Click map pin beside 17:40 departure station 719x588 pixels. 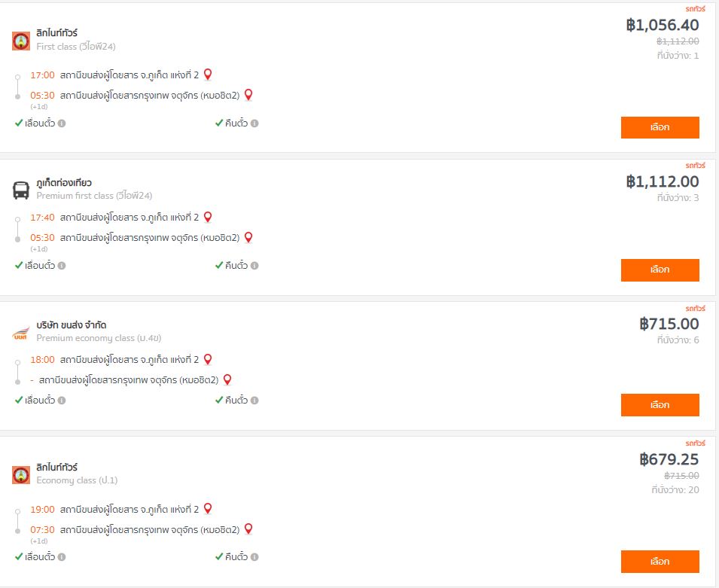point(208,217)
